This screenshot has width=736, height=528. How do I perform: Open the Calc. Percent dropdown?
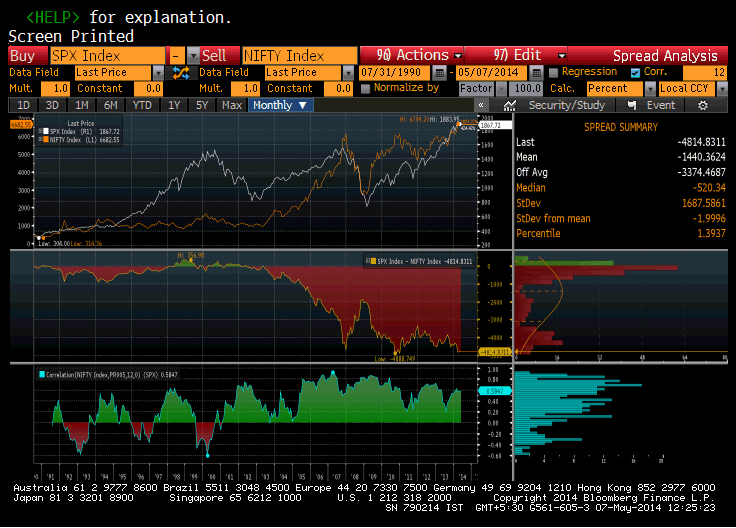(650, 89)
